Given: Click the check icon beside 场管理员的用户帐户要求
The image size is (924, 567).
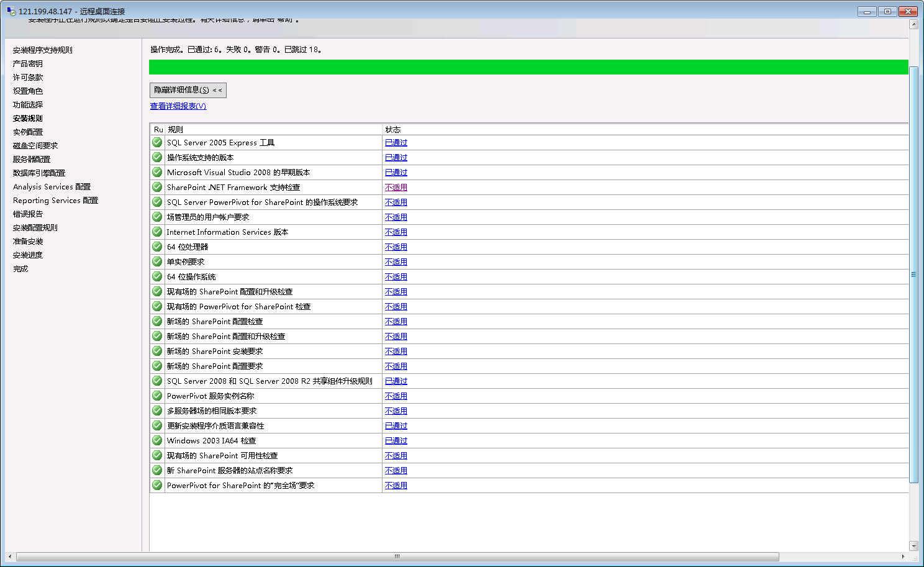Looking at the screenshot, I should coord(157,217).
